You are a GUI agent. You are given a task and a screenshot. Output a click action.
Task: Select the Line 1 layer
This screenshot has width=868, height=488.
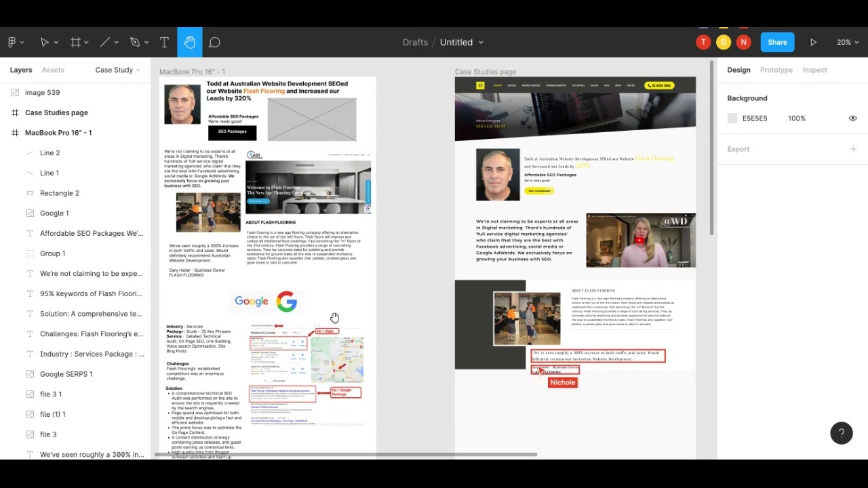tap(75, 173)
